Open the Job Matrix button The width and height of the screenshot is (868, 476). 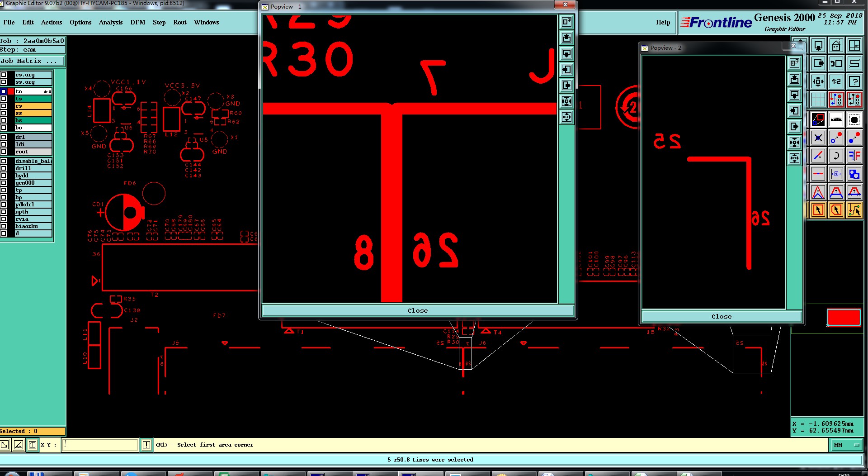click(x=32, y=61)
